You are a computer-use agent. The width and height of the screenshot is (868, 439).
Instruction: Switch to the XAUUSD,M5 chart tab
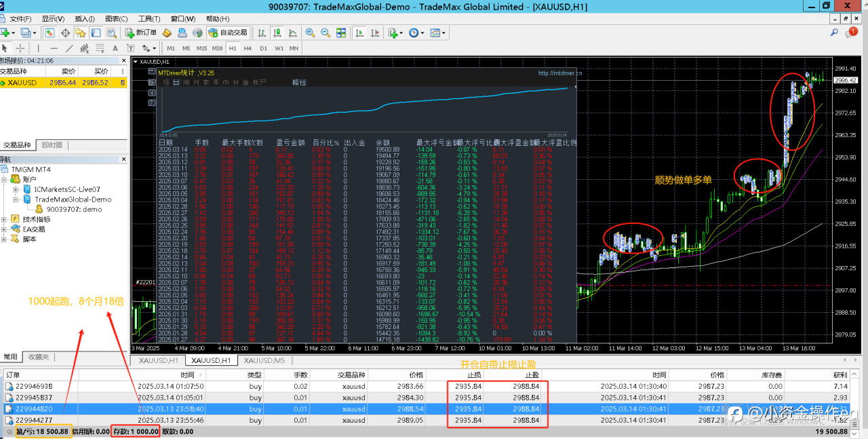[x=264, y=360]
